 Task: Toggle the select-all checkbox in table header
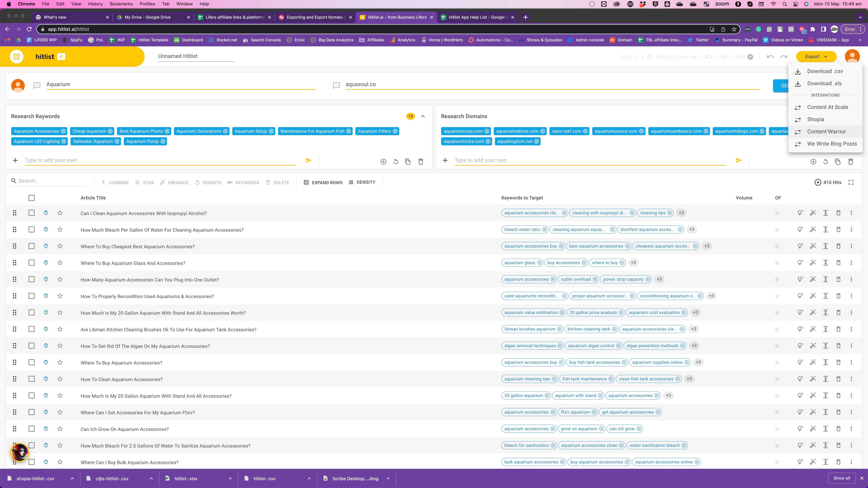pyautogui.click(x=31, y=198)
